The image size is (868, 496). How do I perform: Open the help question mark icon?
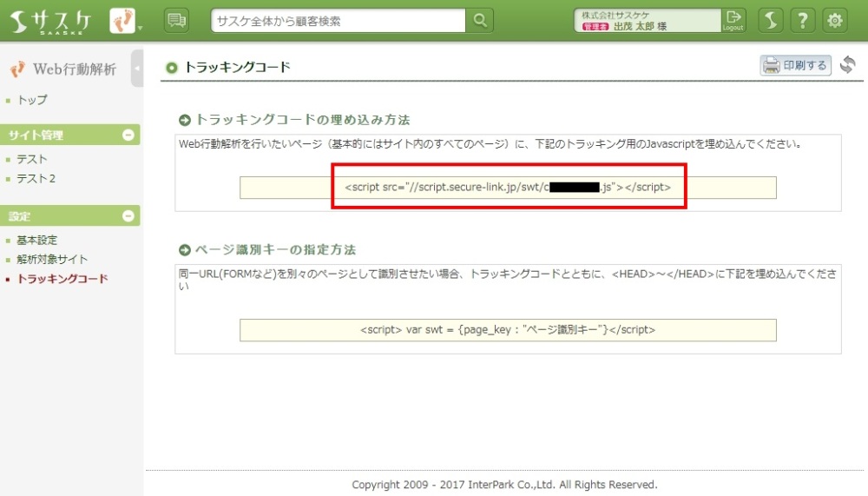tap(803, 21)
